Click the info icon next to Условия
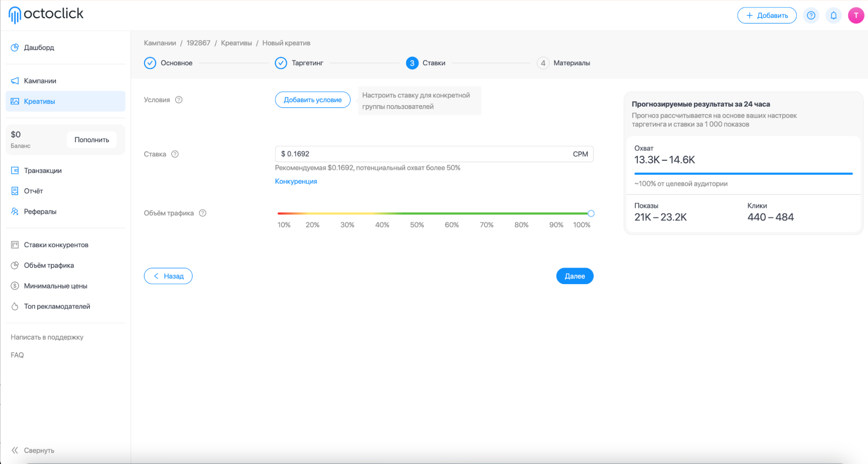The image size is (868, 464). (x=178, y=100)
